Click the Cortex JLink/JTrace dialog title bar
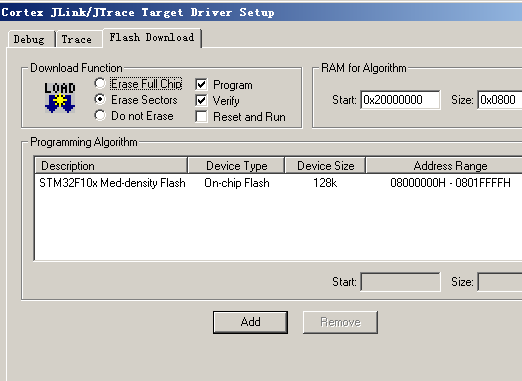 coord(261,12)
